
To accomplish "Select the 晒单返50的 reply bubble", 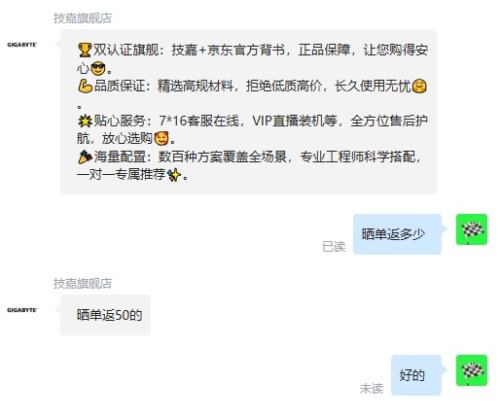I will point(105,315).
